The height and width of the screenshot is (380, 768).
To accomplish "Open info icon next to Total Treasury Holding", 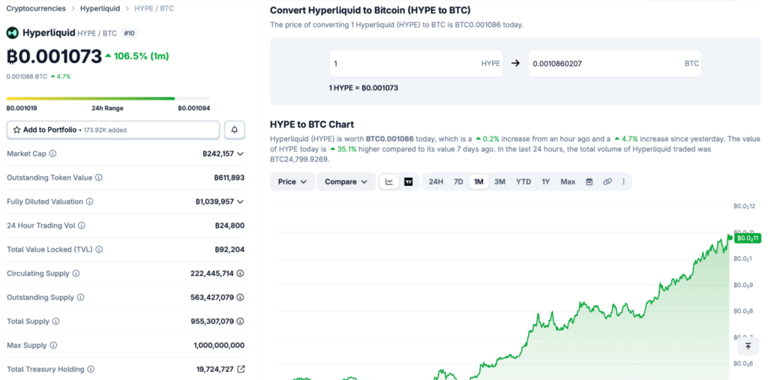I will [91, 369].
